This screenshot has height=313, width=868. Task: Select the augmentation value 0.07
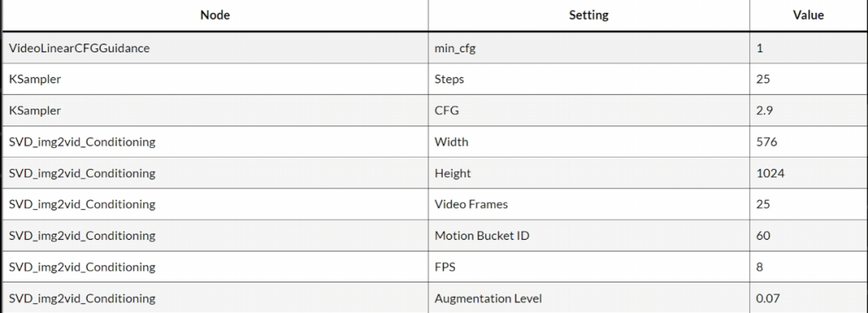pyautogui.click(x=809, y=298)
